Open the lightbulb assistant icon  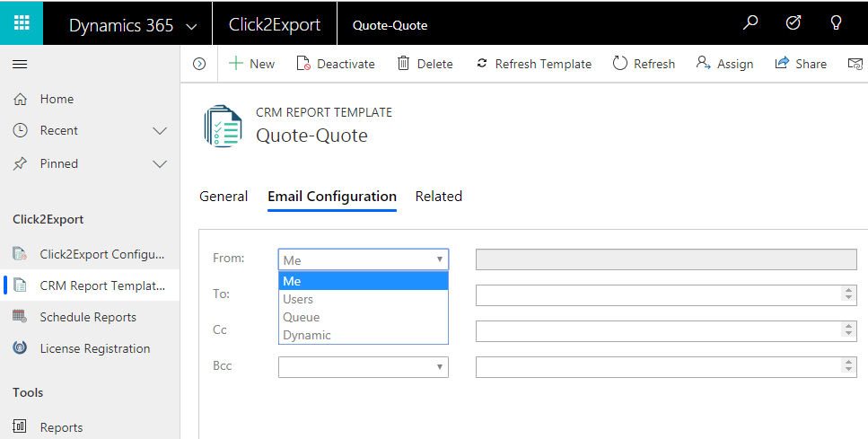836,22
